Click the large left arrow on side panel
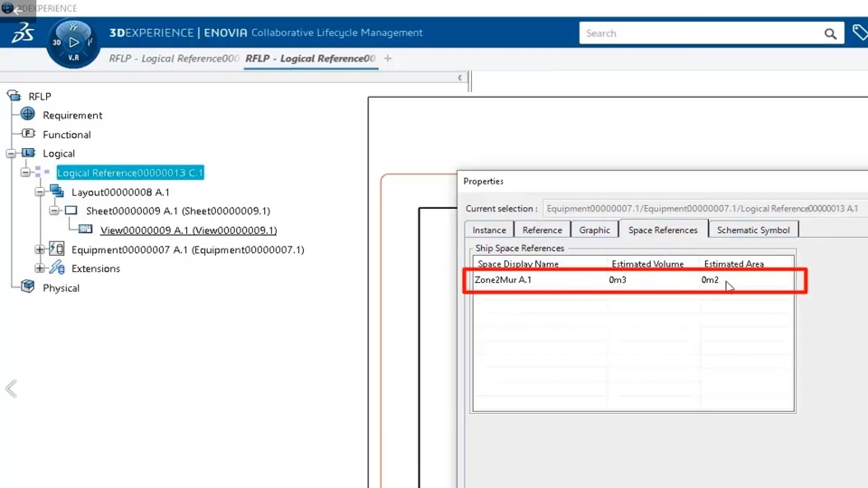The width and height of the screenshot is (868, 488). click(11, 389)
